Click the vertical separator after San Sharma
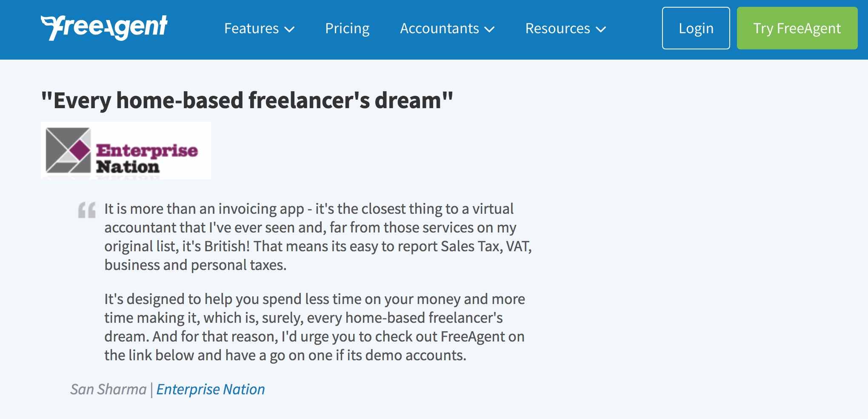Viewport: 868px width, 419px height. click(151, 390)
